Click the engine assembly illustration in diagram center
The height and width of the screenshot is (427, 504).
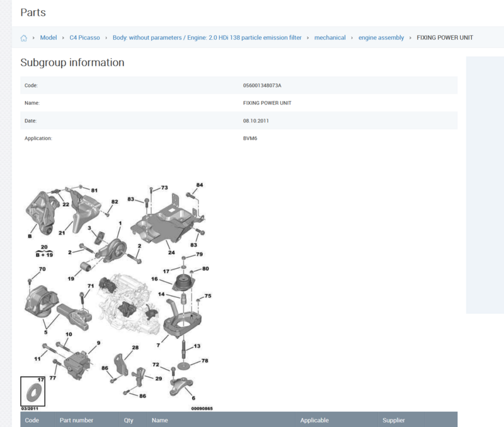[x=129, y=303]
